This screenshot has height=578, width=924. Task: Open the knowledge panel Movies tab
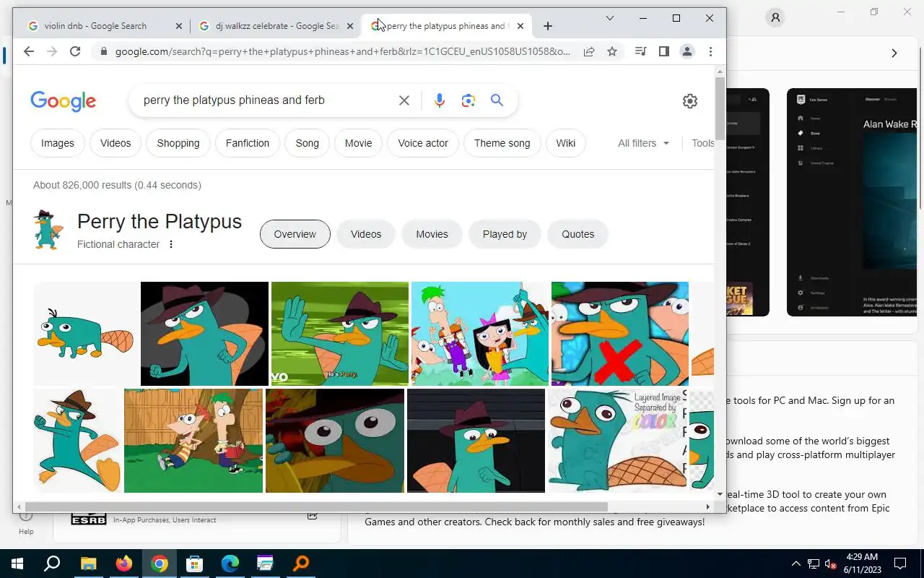432,234
